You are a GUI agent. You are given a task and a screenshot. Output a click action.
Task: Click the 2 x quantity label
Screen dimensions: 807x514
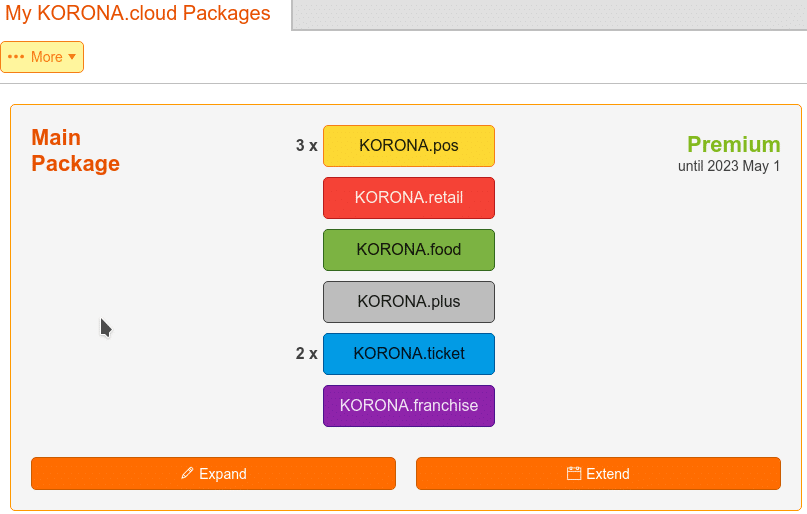click(306, 353)
